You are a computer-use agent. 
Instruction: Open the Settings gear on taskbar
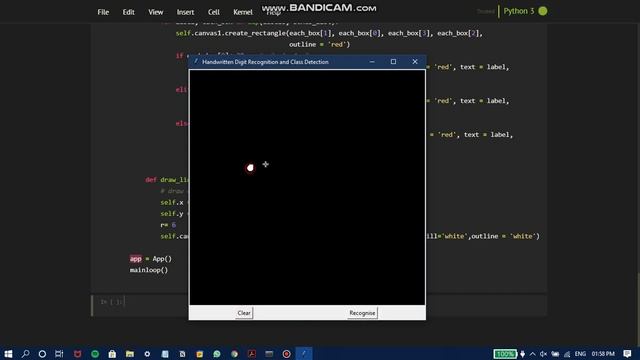point(147,354)
